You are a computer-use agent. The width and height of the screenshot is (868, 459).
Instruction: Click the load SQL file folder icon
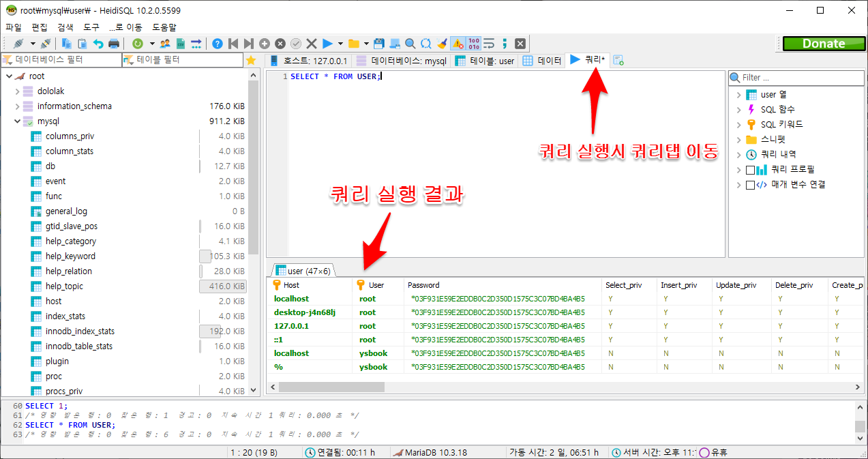coord(354,44)
